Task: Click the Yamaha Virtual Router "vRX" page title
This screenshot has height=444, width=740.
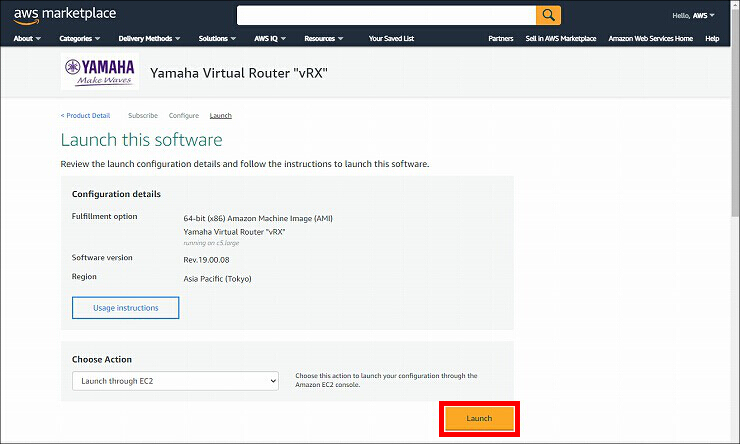Action: click(239, 73)
